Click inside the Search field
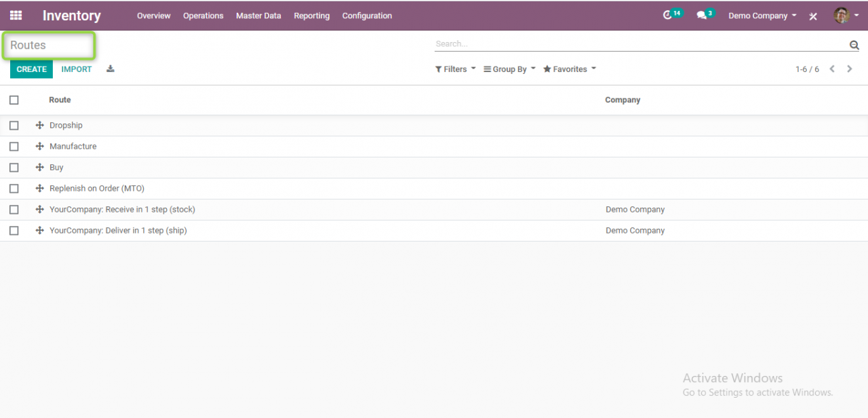The image size is (868, 418). pos(610,43)
